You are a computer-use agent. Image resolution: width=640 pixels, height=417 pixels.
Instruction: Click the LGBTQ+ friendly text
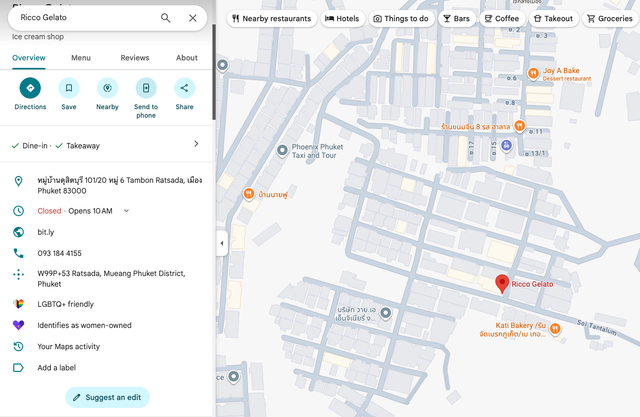click(x=65, y=304)
